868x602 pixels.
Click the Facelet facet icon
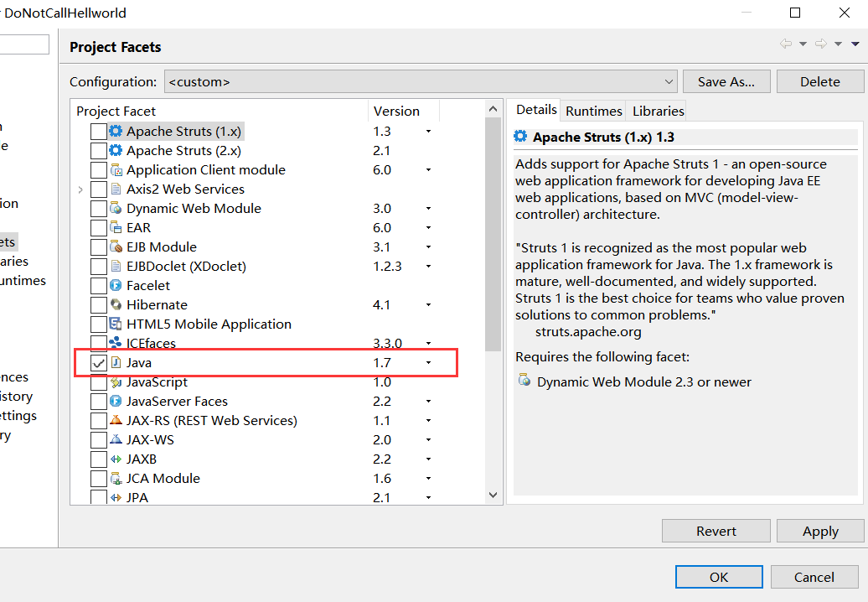pos(116,286)
